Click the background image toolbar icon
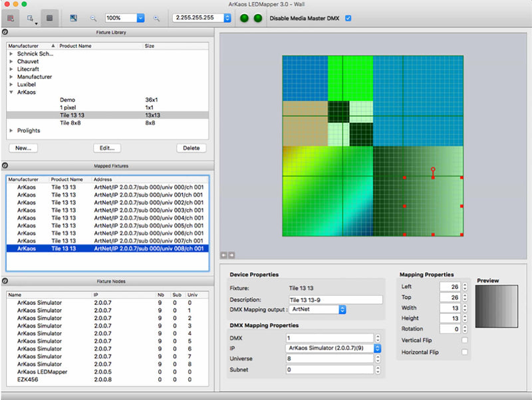Image resolution: width=532 pixels, height=400 pixels. click(74, 18)
